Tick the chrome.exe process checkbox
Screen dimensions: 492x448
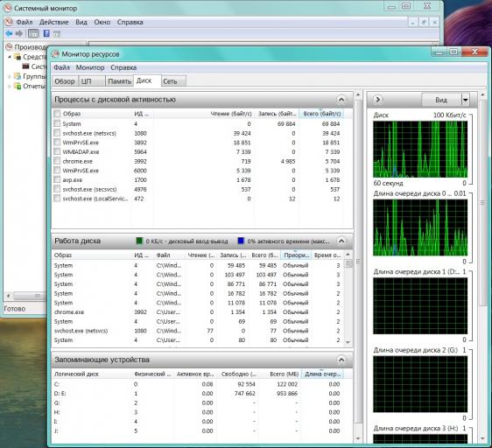pyautogui.click(x=57, y=161)
